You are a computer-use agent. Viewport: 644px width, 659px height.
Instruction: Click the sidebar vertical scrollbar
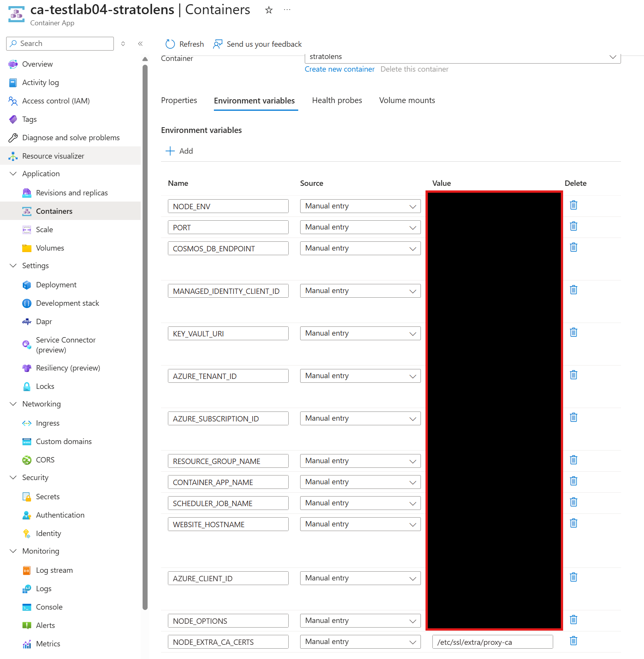(x=145, y=337)
